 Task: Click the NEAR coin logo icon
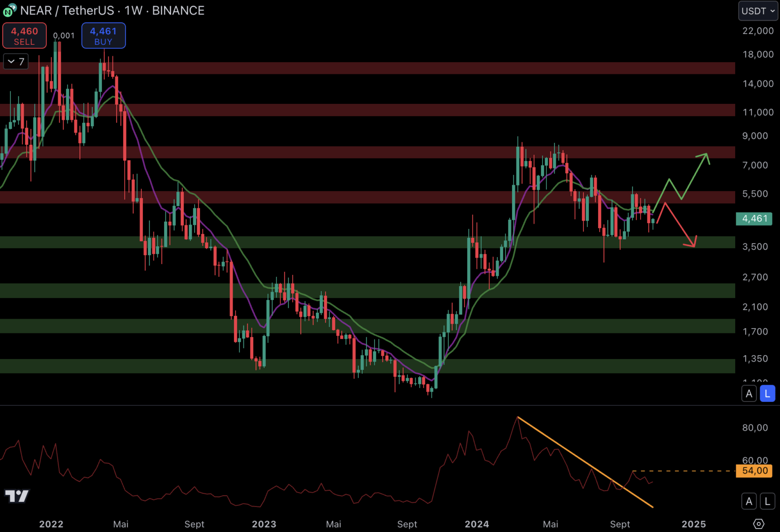click(x=9, y=10)
